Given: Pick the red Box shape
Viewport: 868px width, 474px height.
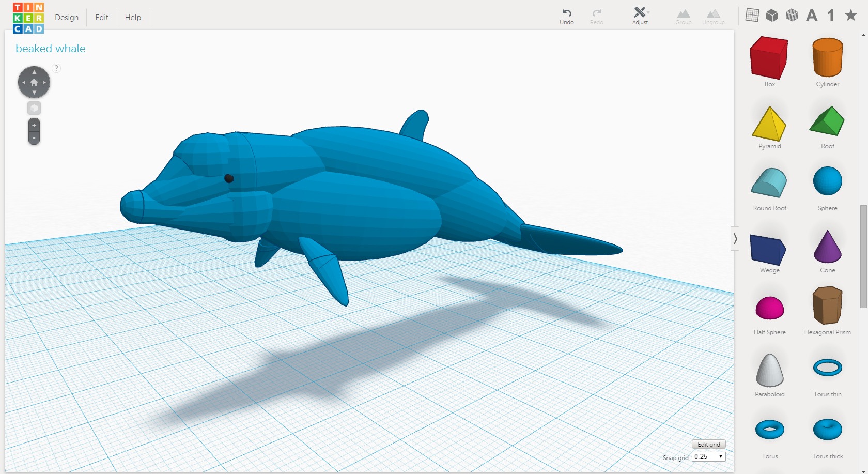Looking at the screenshot, I should click(769, 58).
